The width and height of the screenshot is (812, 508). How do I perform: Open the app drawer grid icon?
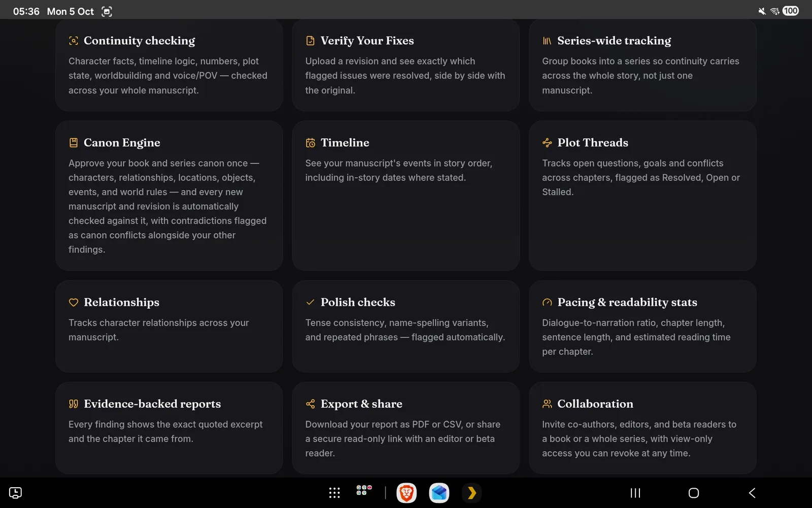[334, 493]
